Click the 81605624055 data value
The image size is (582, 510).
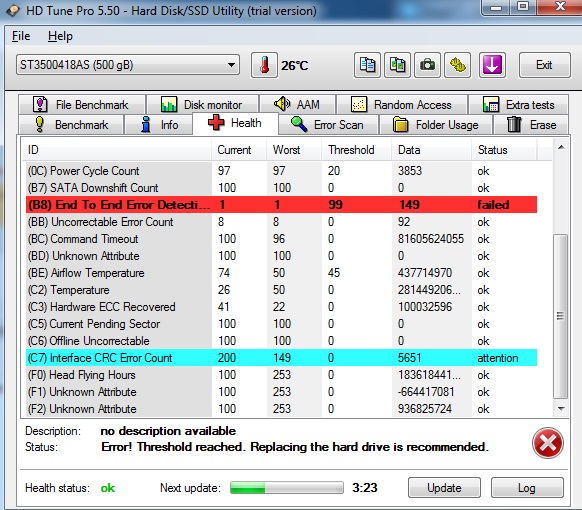pyautogui.click(x=431, y=239)
